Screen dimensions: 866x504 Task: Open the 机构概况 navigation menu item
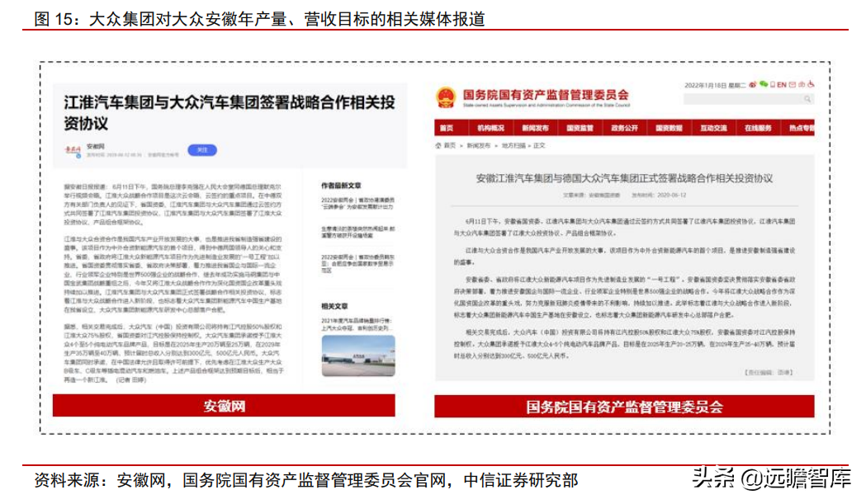pyautogui.click(x=491, y=128)
